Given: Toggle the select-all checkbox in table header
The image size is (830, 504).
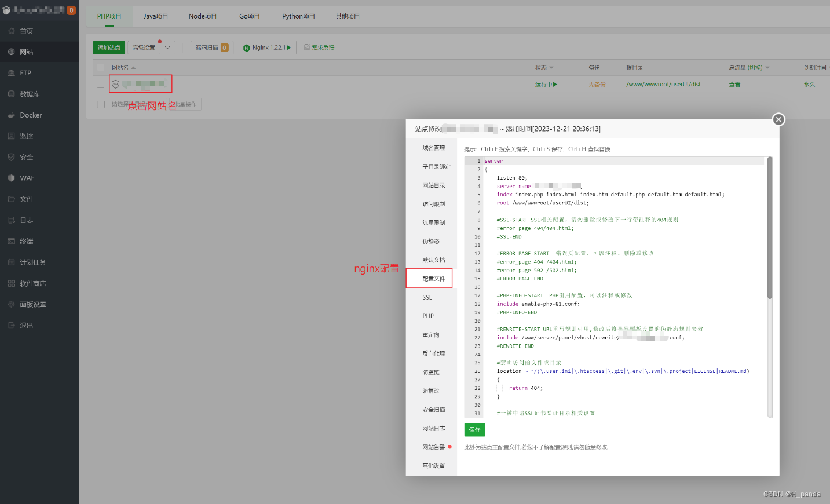Looking at the screenshot, I should [x=101, y=67].
